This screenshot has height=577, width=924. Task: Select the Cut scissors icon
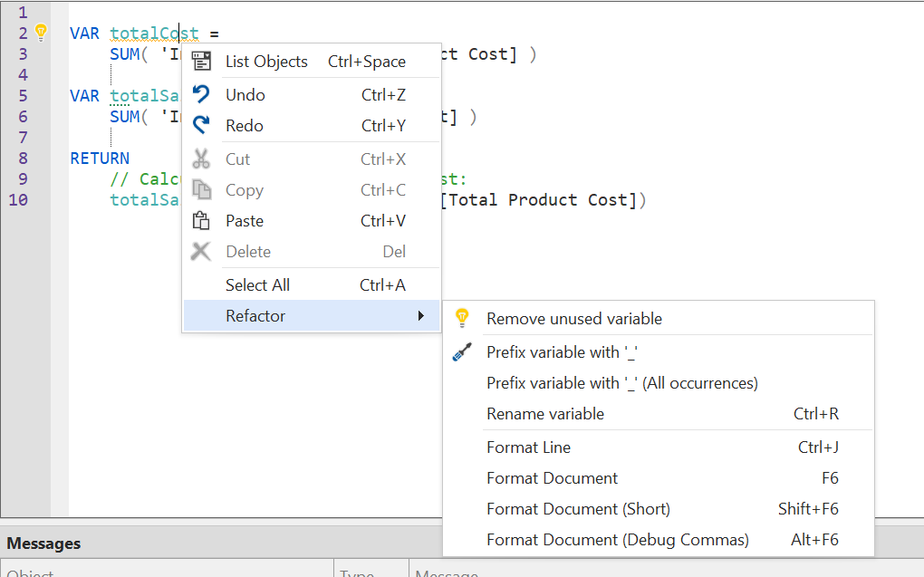(203, 159)
